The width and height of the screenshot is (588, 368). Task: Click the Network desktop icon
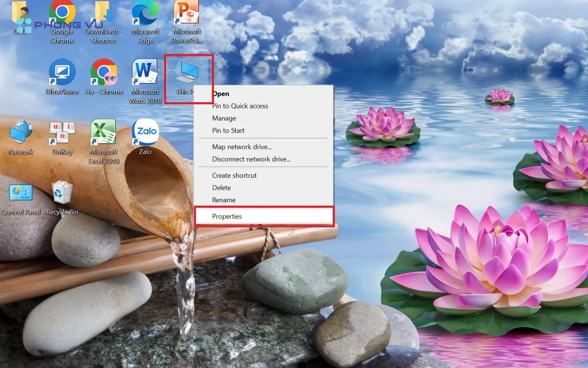pos(20,133)
